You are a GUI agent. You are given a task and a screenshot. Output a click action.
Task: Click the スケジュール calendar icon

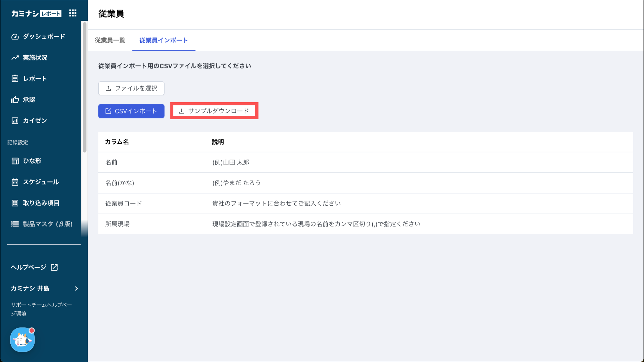[15, 182]
